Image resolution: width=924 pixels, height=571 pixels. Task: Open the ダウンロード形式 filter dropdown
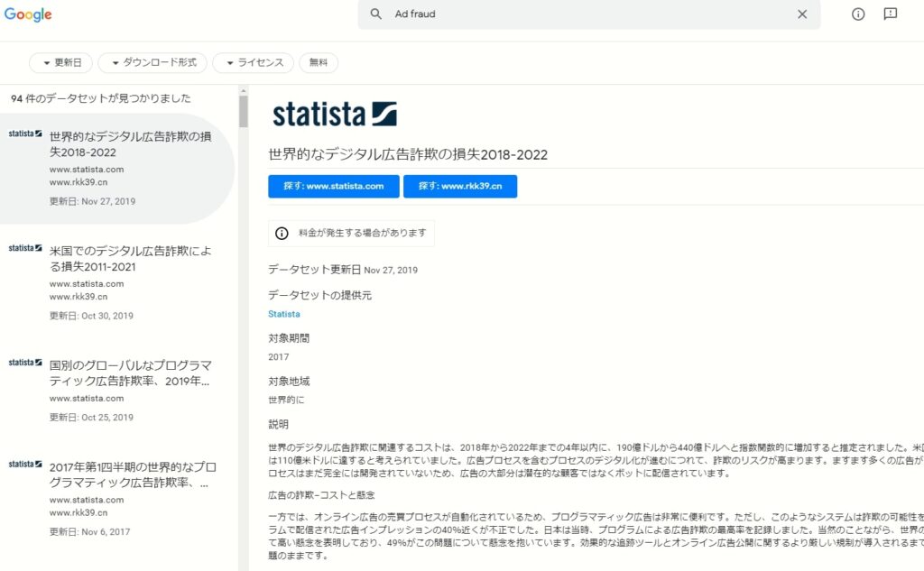tap(152, 62)
